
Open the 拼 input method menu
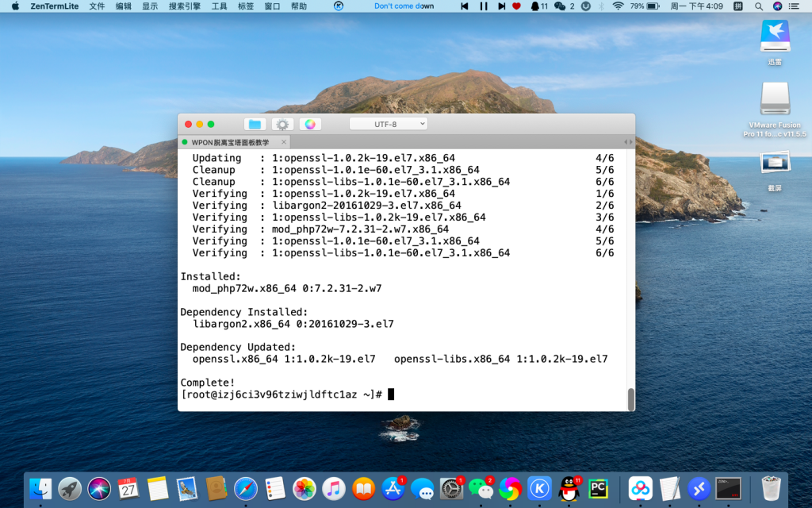738,6
